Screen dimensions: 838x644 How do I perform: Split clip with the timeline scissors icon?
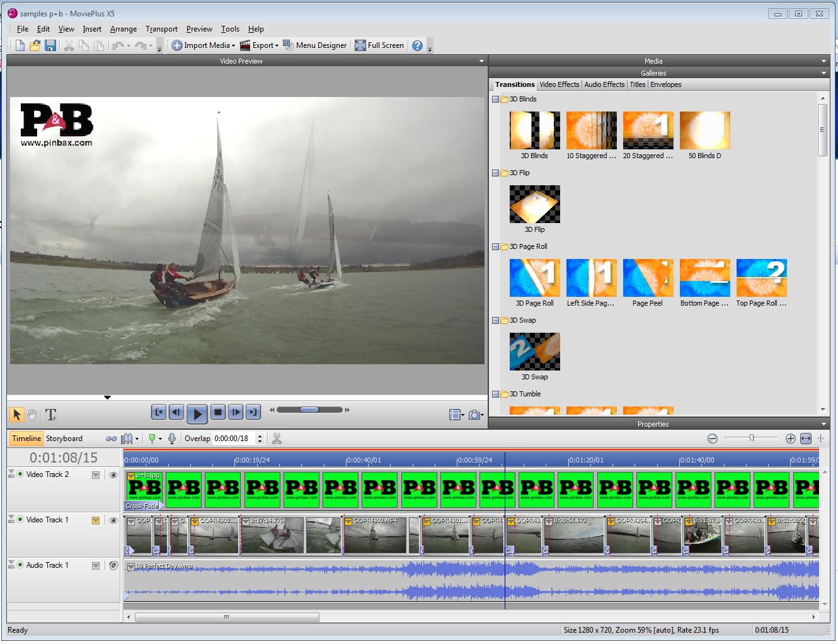(x=277, y=439)
